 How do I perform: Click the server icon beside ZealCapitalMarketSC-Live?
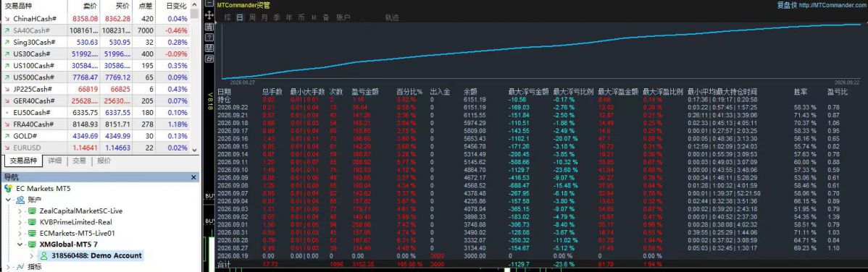32,211
